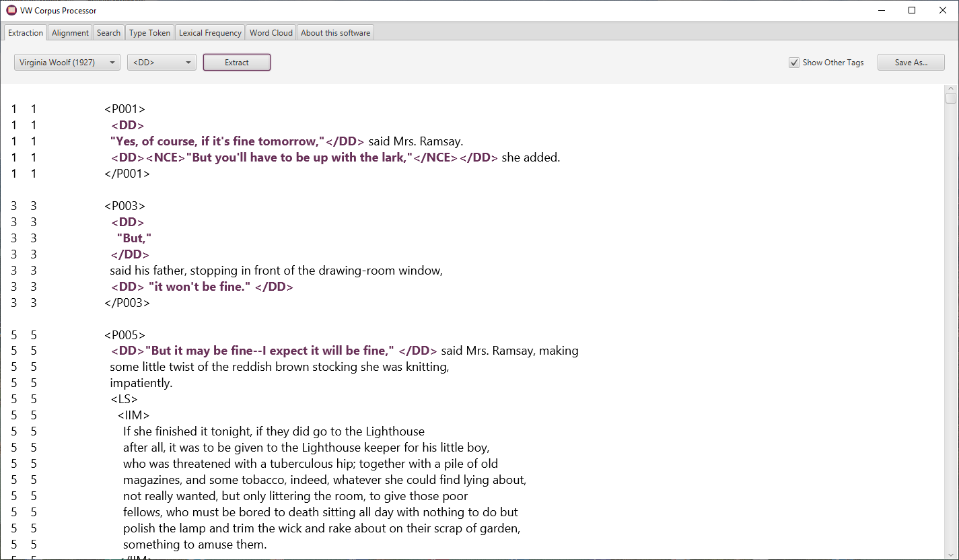Screen dimensions: 959x560
Task: Click the closing </P003> tag
Action: (x=127, y=303)
